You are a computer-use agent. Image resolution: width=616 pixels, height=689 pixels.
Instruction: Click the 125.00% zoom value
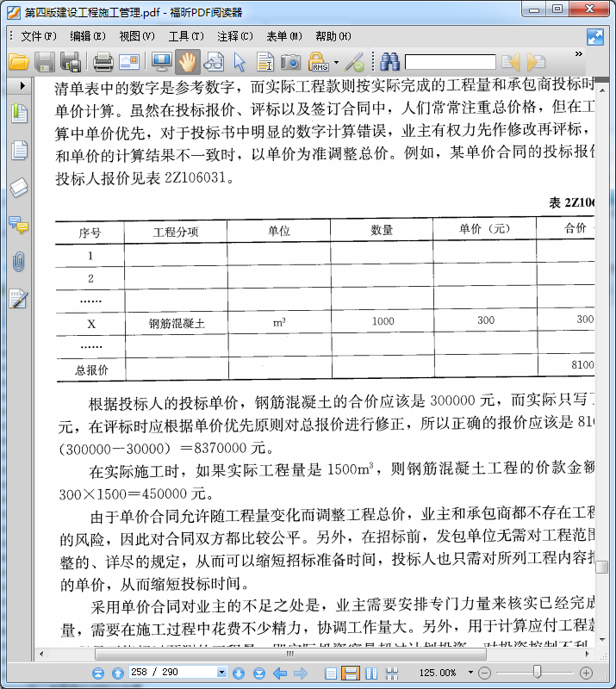(x=438, y=673)
